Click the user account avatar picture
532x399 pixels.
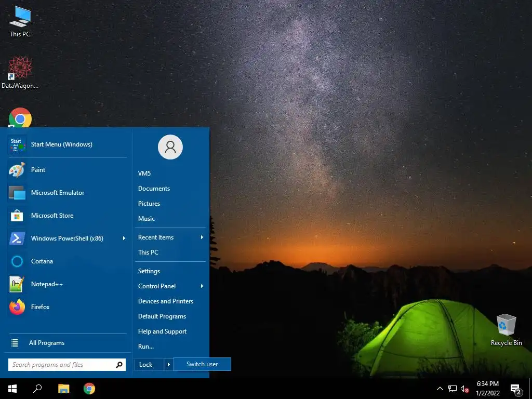tap(170, 147)
